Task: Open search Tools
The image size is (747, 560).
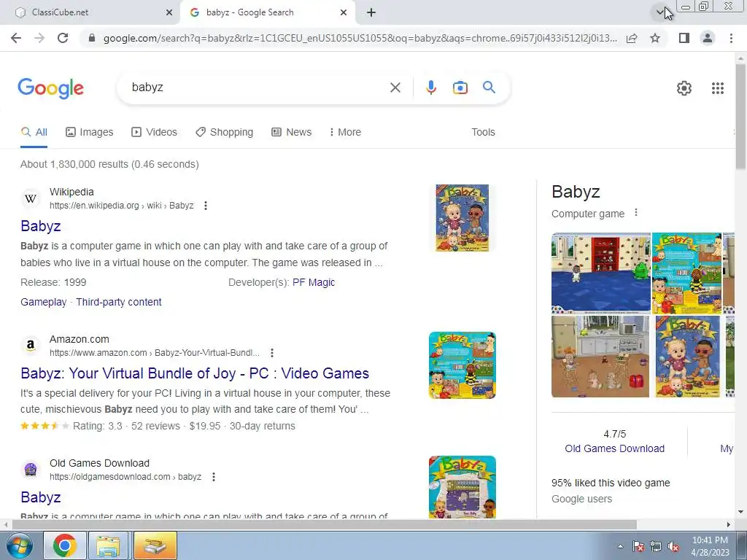Action: [483, 133]
